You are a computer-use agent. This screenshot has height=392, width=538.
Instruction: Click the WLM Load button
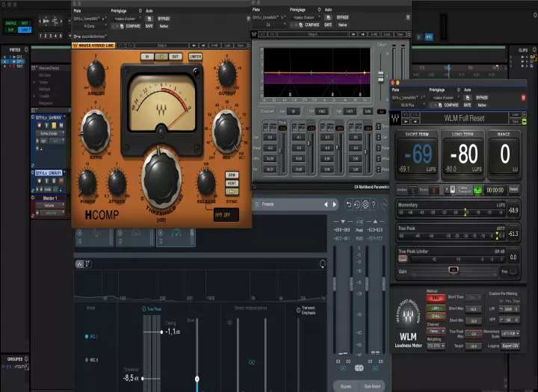(516, 114)
